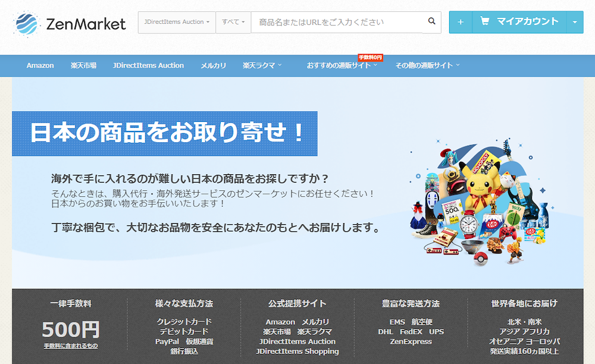Expand その他の通販サイト menu

coord(427,65)
